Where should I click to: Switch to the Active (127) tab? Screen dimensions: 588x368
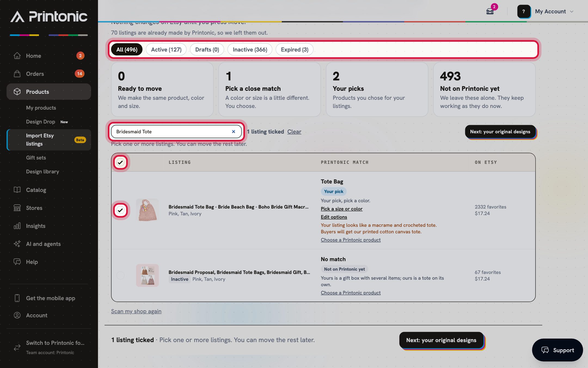(x=166, y=49)
